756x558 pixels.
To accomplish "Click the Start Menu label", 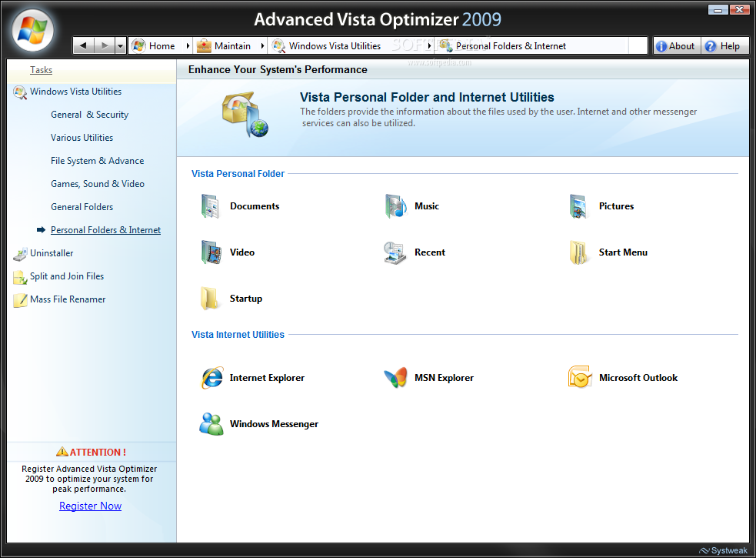I will pyautogui.click(x=623, y=252).
